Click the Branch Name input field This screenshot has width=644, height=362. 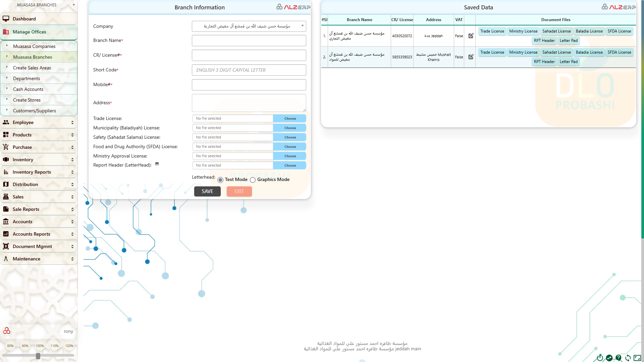click(249, 41)
